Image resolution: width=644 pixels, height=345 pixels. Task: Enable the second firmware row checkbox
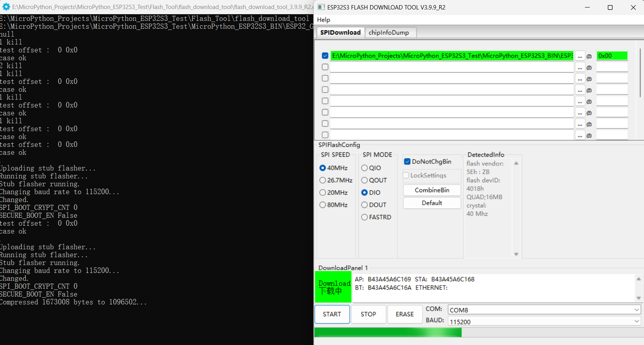click(325, 67)
